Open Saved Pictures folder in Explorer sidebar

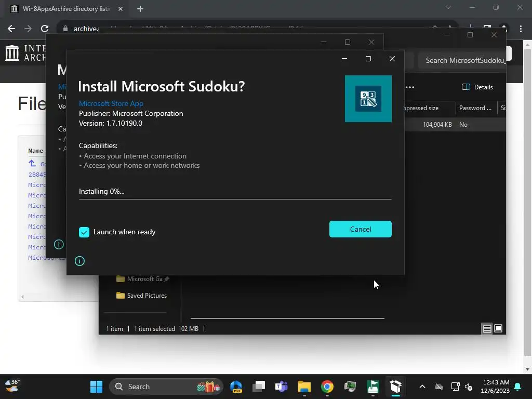(x=141, y=296)
